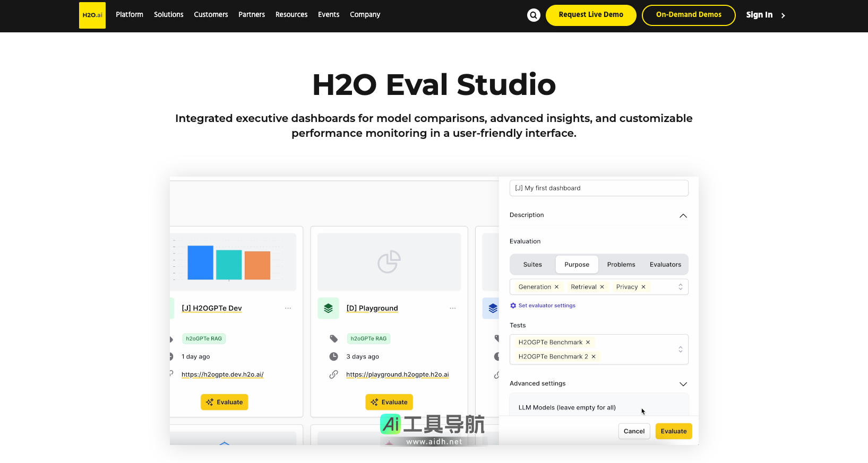Click Evaluate on Playground card

389,402
